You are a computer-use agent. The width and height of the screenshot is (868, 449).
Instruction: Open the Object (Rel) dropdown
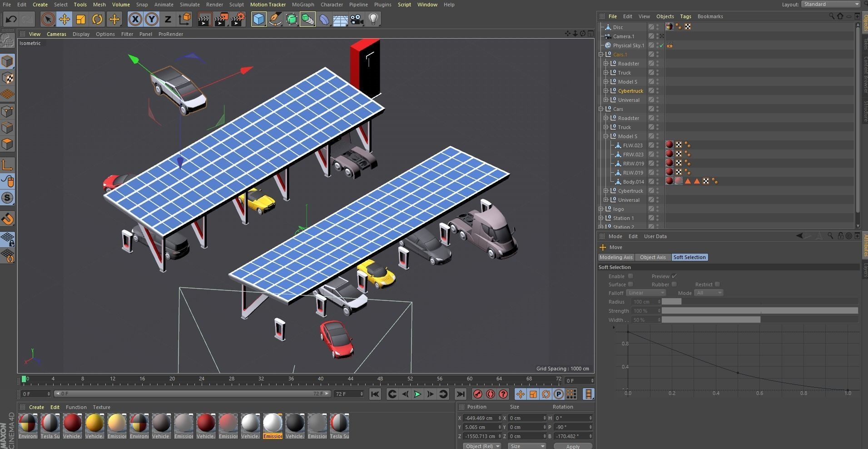pyautogui.click(x=482, y=446)
